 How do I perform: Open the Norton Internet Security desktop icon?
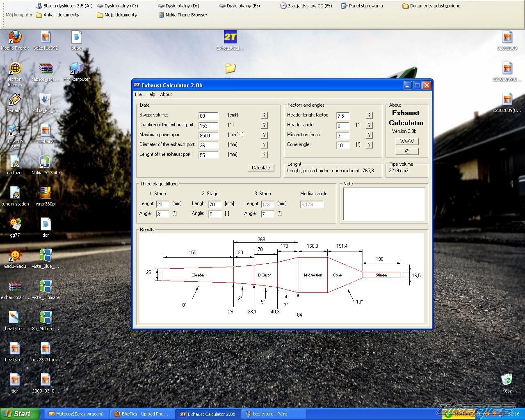point(15,68)
